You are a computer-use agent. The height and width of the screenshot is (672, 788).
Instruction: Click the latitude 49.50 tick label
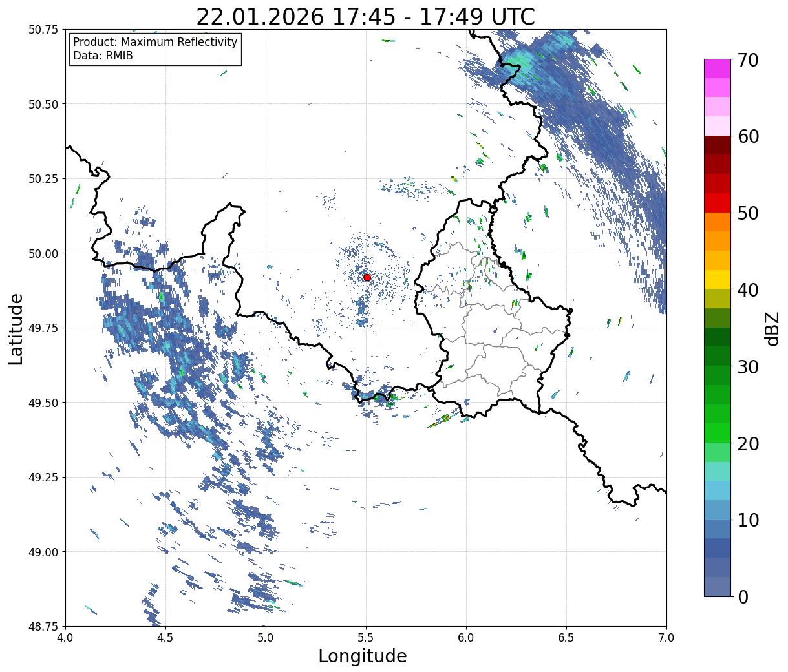tap(43, 403)
